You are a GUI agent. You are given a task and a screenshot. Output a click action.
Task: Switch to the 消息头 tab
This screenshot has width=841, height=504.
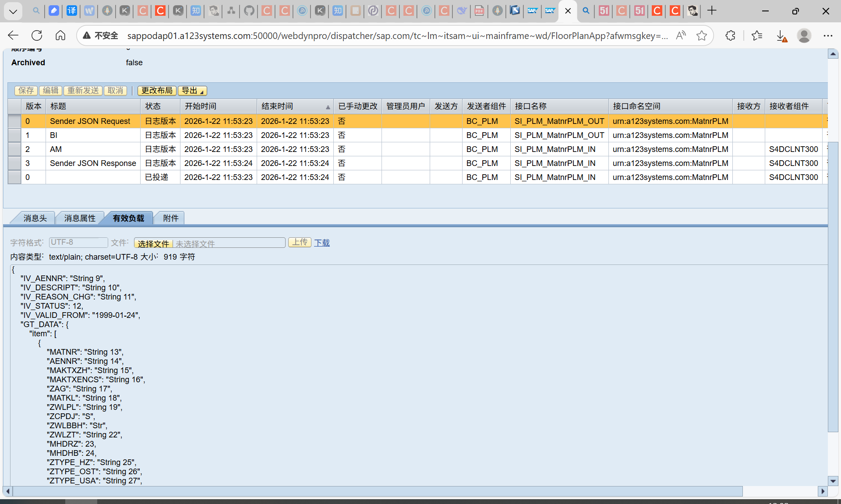35,218
